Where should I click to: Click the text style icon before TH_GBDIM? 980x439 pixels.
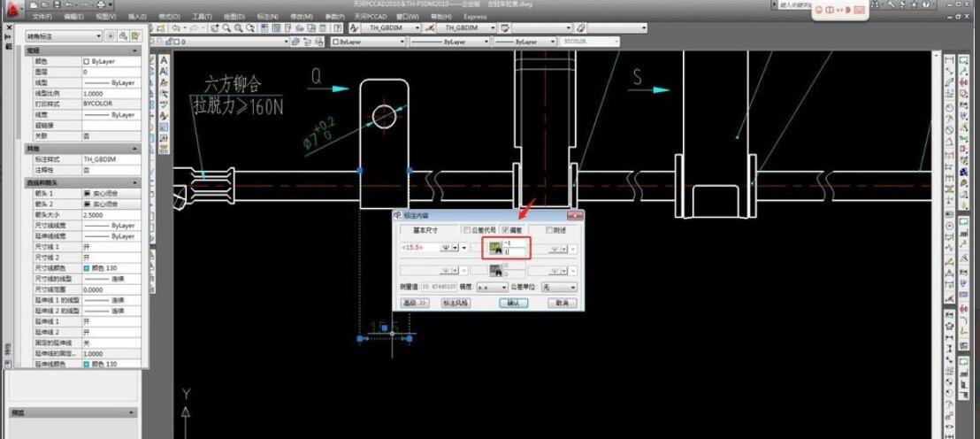click(x=354, y=28)
